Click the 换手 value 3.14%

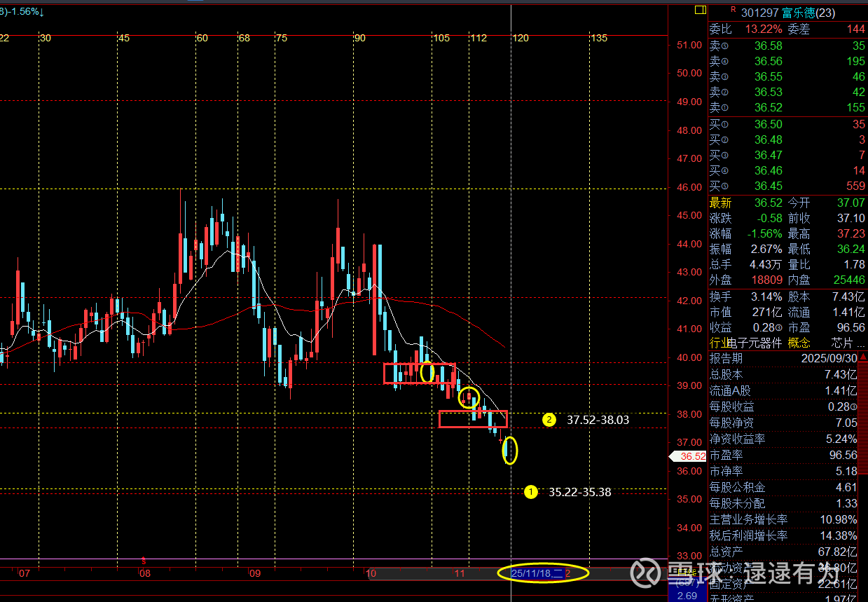tap(766, 296)
